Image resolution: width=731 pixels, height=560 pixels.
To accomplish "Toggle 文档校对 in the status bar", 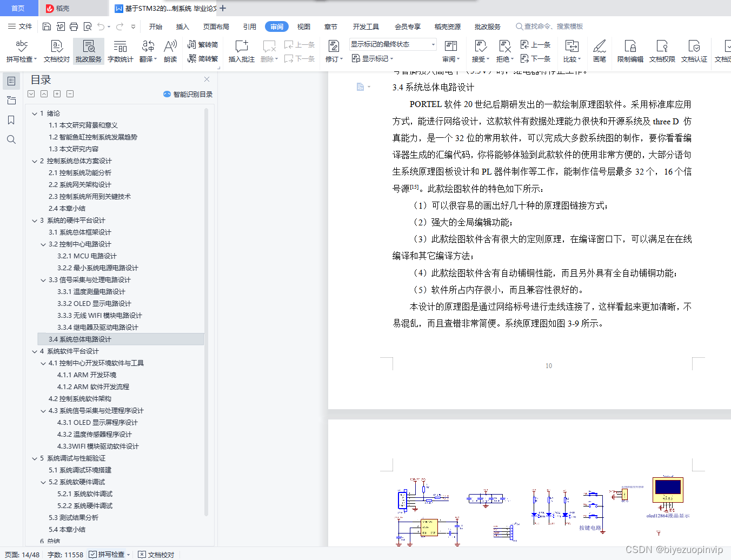I will click(156, 555).
